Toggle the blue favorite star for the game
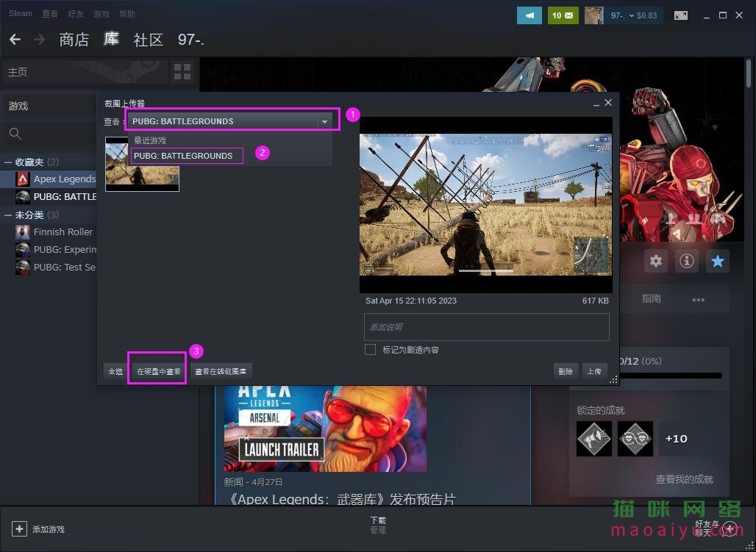This screenshot has height=552, width=756. [717, 260]
